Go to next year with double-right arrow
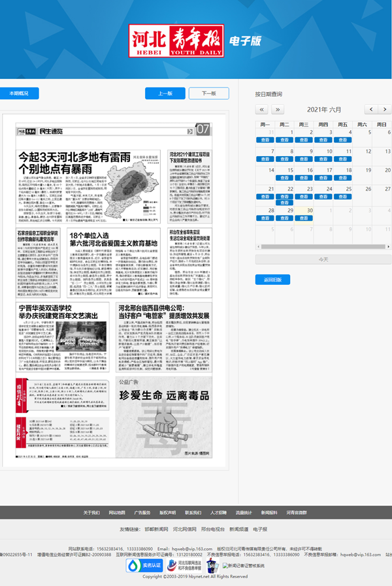This screenshot has width=392, height=586. [x=278, y=109]
